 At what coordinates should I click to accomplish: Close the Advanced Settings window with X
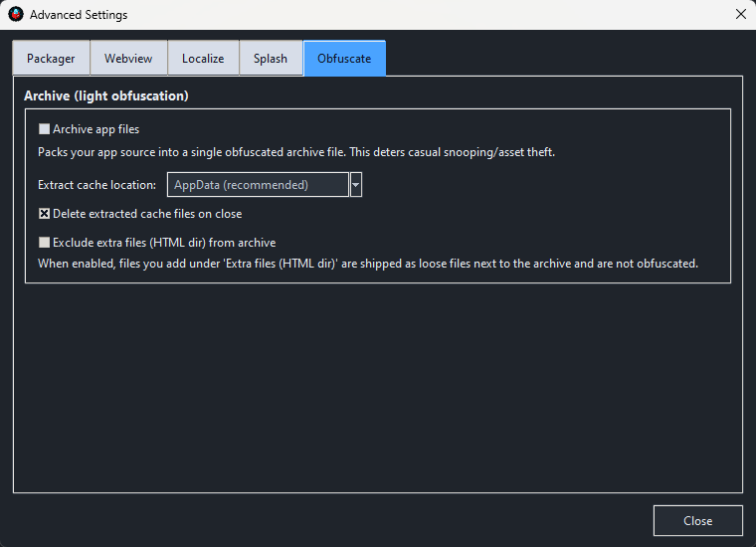pyautogui.click(x=740, y=15)
